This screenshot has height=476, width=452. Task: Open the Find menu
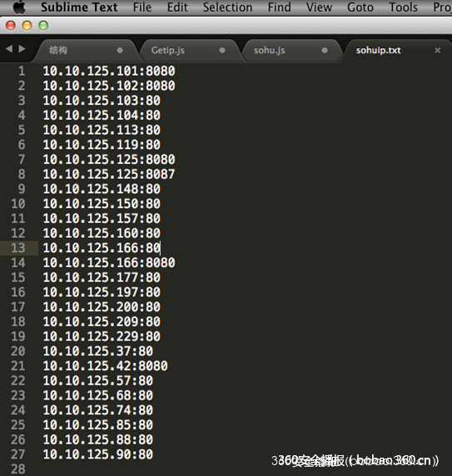pos(279,7)
